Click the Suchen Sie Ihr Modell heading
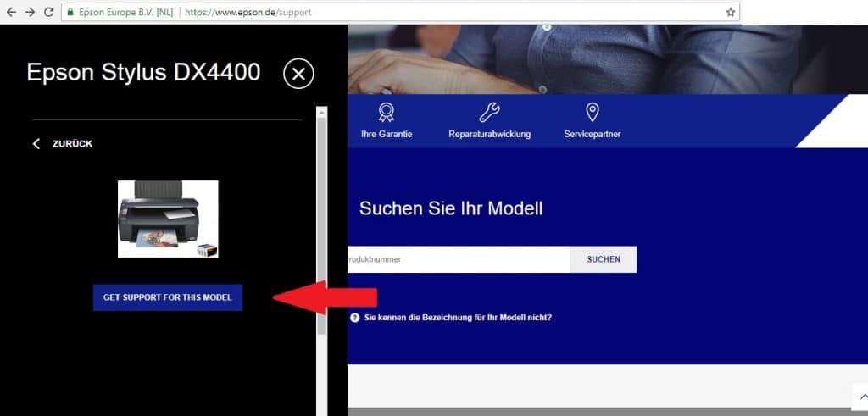The image size is (868, 416). point(451,208)
